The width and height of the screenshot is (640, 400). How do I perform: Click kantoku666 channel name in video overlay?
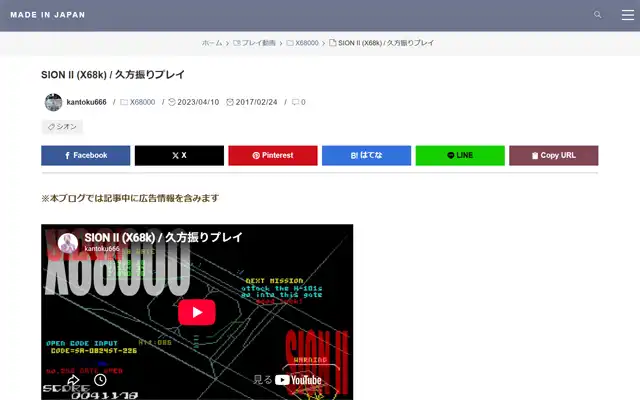click(102, 249)
